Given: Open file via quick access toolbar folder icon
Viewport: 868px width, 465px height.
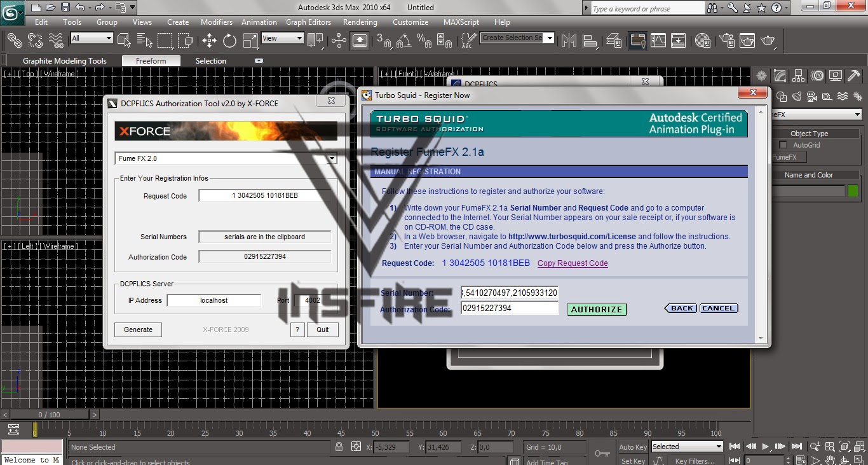Looking at the screenshot, I should (x=51, y=8).
